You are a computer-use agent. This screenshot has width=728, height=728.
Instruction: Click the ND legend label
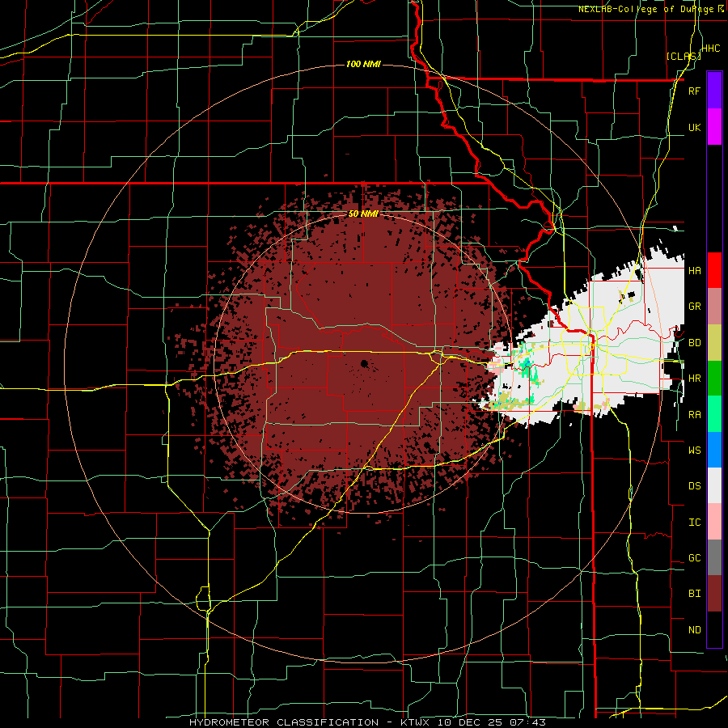[694, 630]
